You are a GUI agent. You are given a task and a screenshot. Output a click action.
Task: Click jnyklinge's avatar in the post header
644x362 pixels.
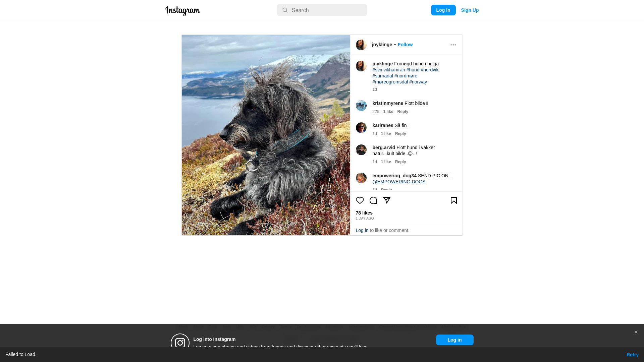click(x=361, y=45)
